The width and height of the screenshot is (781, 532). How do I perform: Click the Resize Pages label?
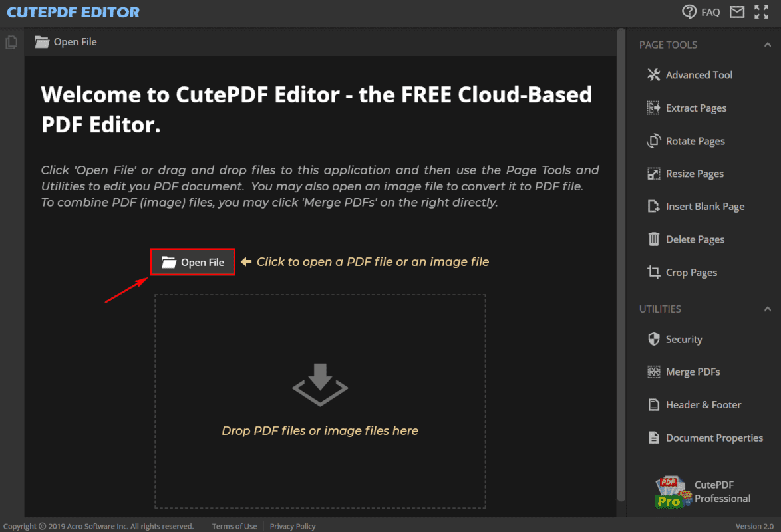(695, 174)
